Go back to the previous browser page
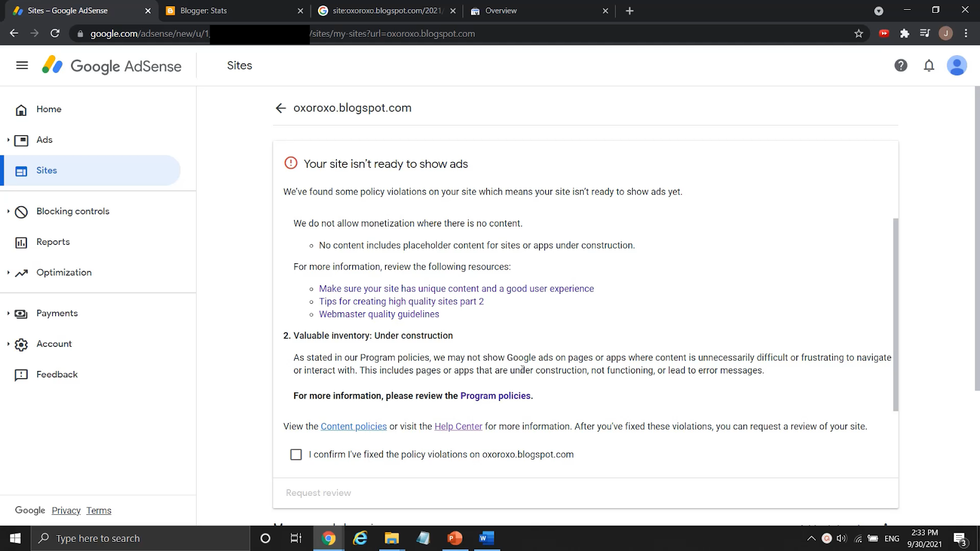Viewport: 980px width, 551px height. click(14, 34)
